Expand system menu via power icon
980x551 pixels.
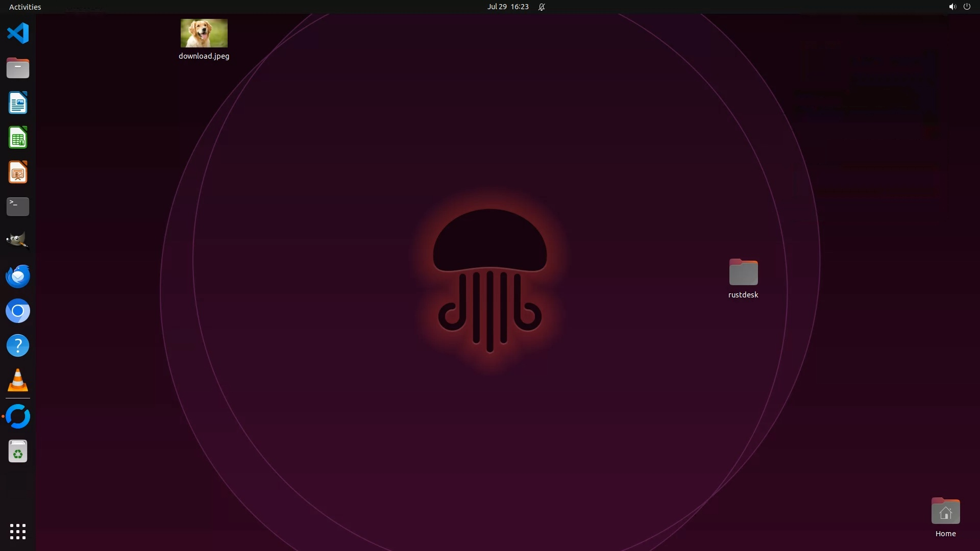[x=967, y=7]
